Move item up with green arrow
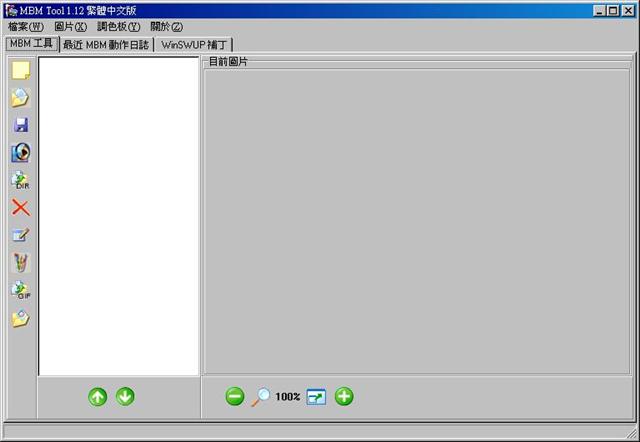Image resolution: width=640 pixels, height=442 pixels. [98, 397]
